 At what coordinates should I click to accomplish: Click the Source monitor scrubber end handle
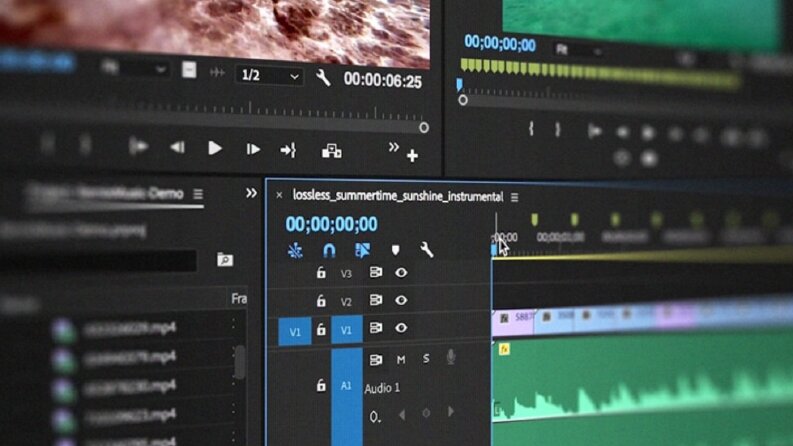(x=424, y=128)
